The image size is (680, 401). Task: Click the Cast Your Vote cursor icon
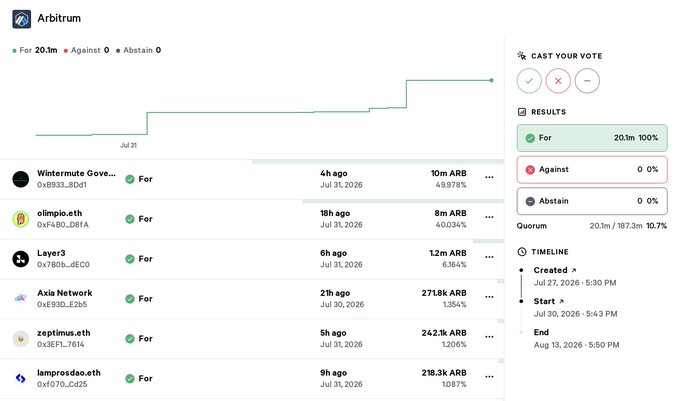522,55
